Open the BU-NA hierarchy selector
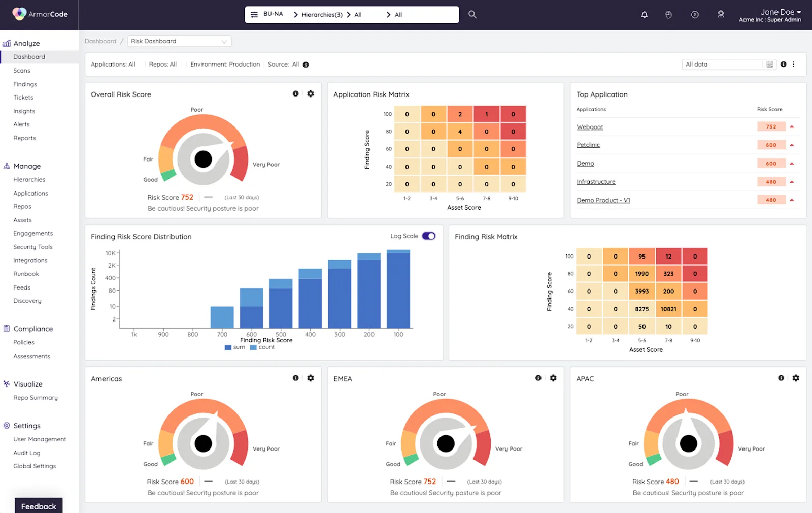 coord(273,14)
